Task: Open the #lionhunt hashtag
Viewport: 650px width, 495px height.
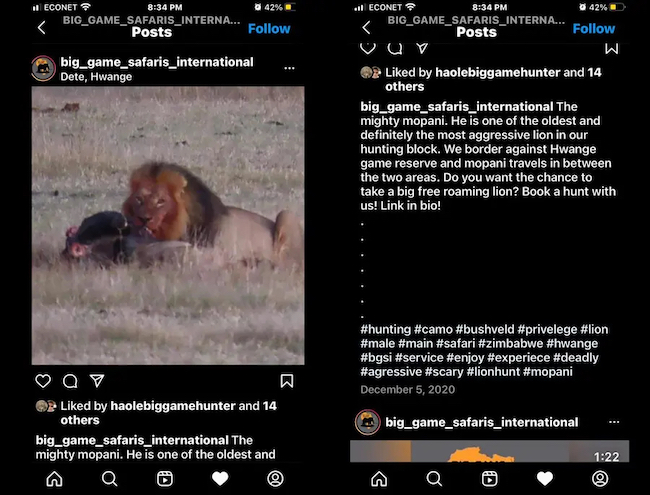Action: (493, 371)
